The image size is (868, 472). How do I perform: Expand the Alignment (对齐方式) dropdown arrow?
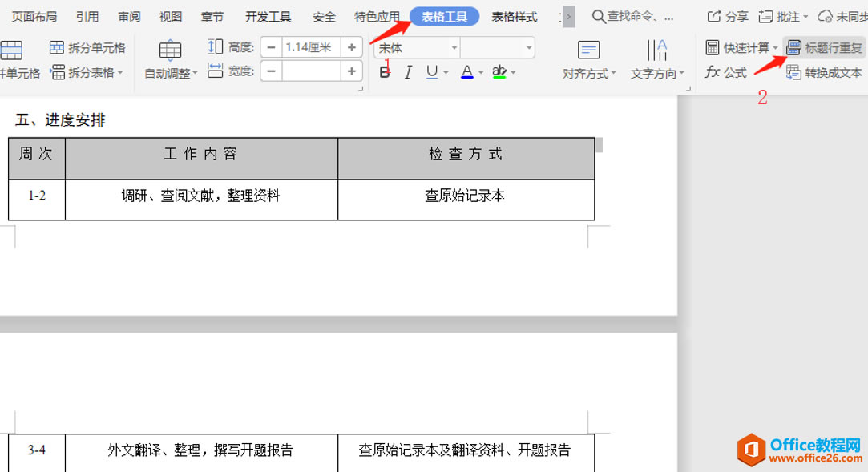click(x=613, y=73)
